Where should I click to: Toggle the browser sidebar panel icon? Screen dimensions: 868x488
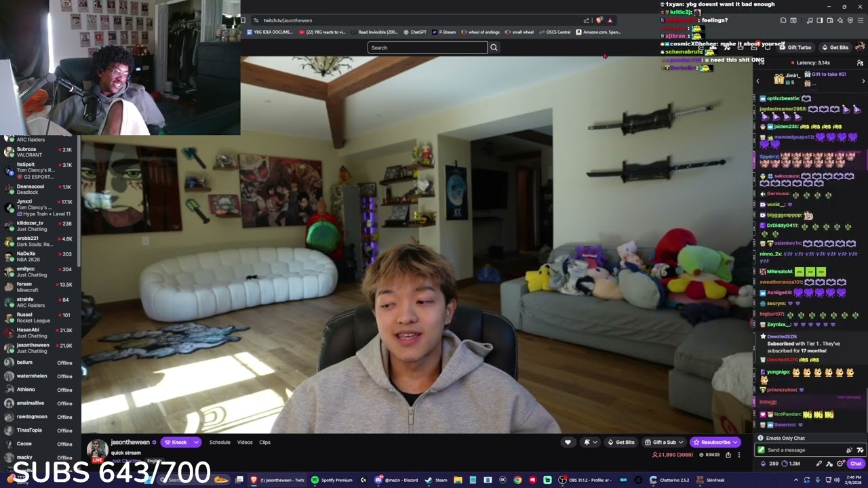click(x=819, y=20)
